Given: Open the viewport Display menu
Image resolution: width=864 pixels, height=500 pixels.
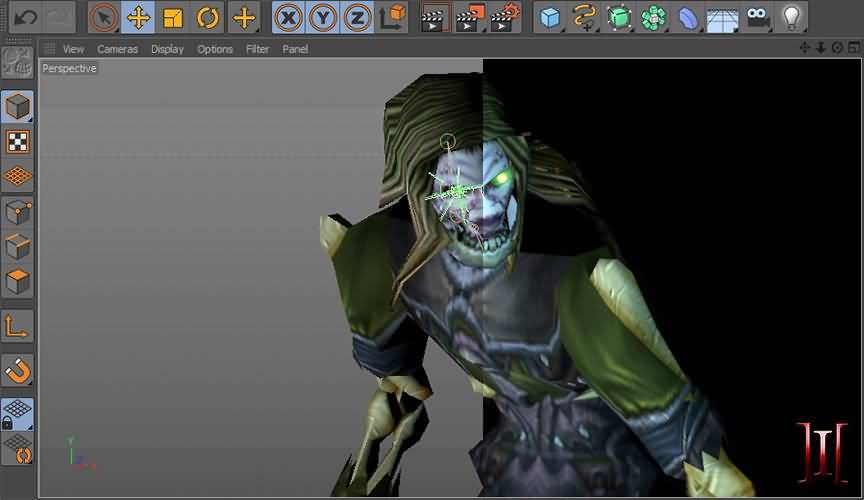Looking at the screenshot, I should pos(168,49).
